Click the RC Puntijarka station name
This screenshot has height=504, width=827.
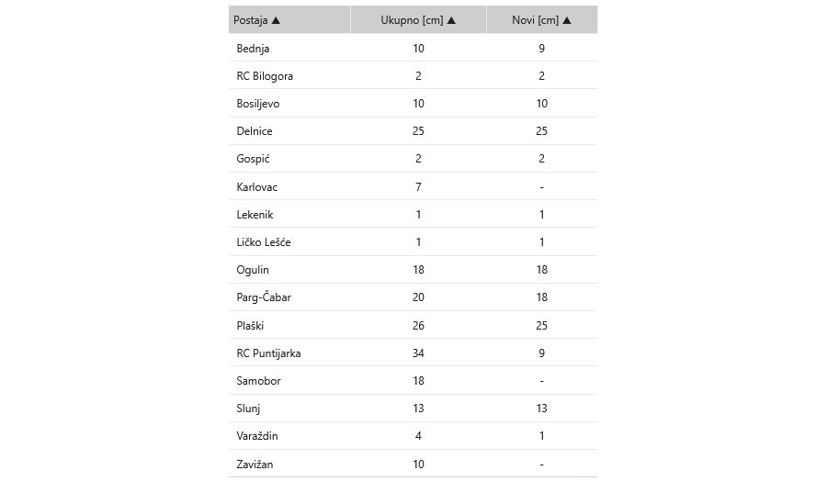(x=268, y=353)
